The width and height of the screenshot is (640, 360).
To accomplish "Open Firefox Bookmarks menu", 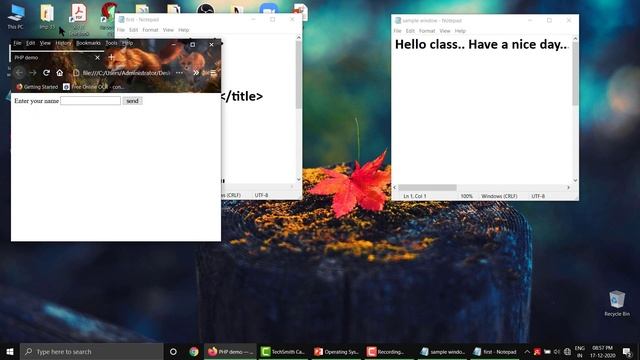I will click(88, 43).
